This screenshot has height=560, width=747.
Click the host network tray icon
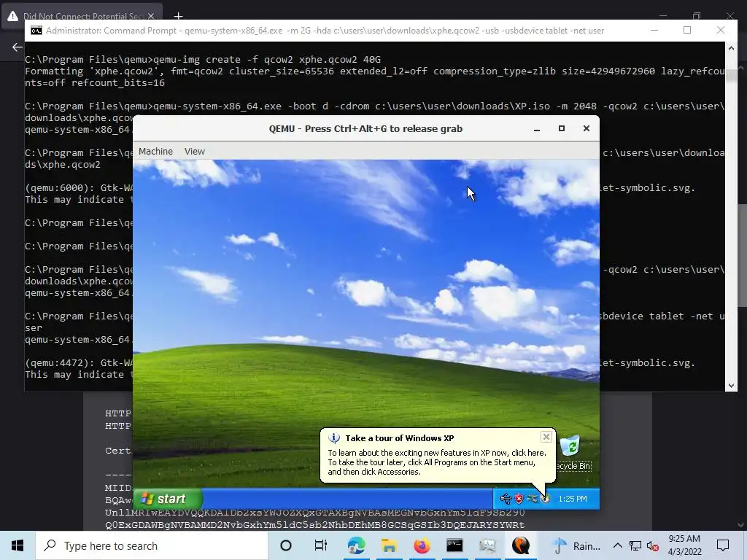click(x=635, y=545)
